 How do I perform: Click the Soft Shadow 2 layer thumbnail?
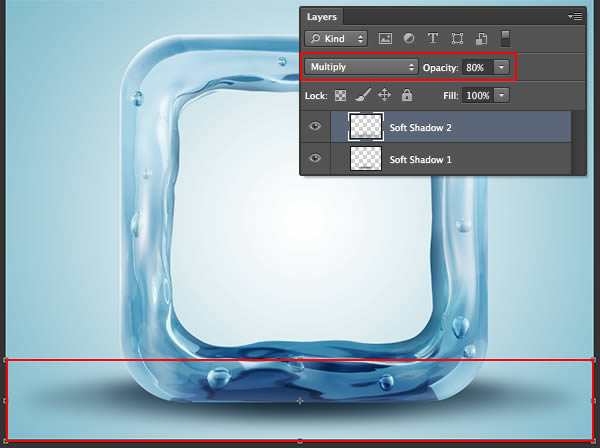(x=366, y=127)
